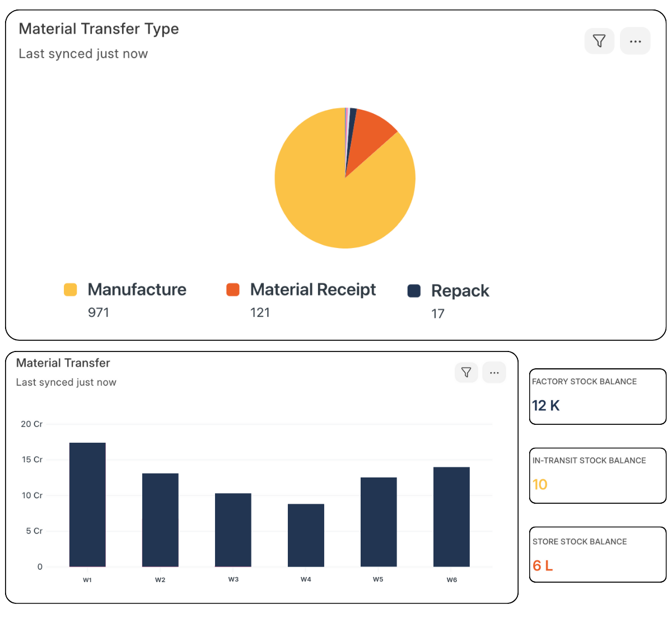Open the Store Stock Balance card
Screen dimensions: 672x628
click(x=598, y=554)
